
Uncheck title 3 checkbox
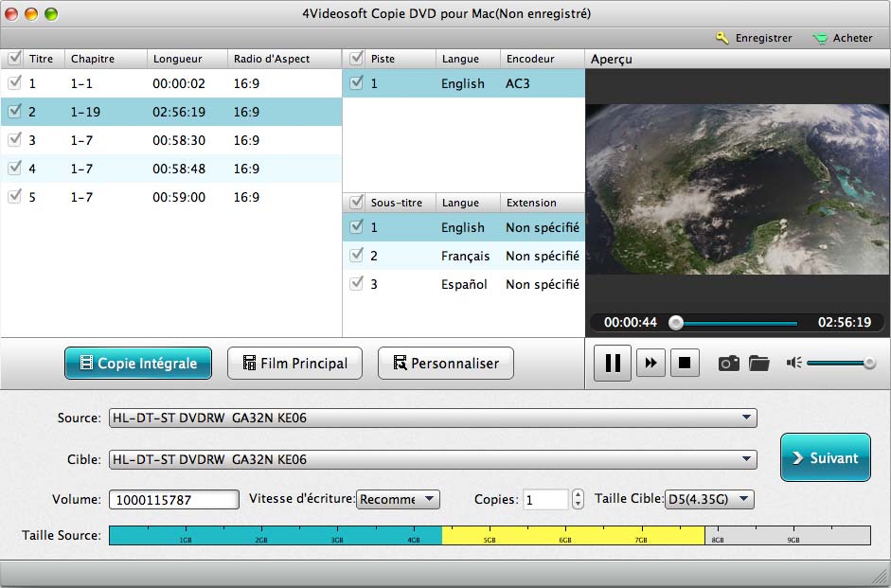pos(14,140)
